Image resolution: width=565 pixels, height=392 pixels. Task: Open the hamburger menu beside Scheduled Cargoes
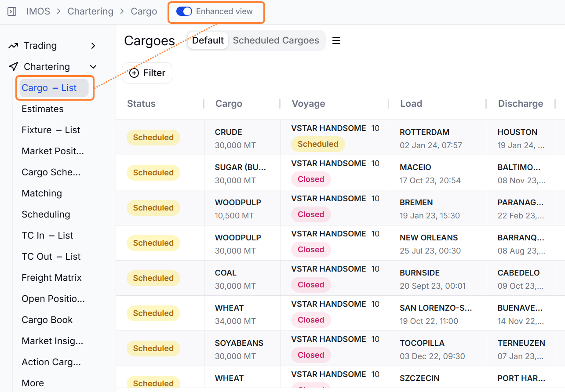336,40
